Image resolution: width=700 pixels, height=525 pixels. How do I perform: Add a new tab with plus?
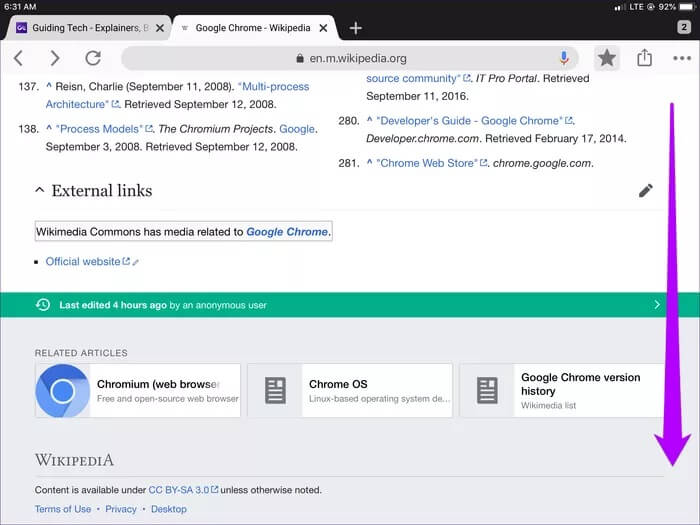(355, 28)
